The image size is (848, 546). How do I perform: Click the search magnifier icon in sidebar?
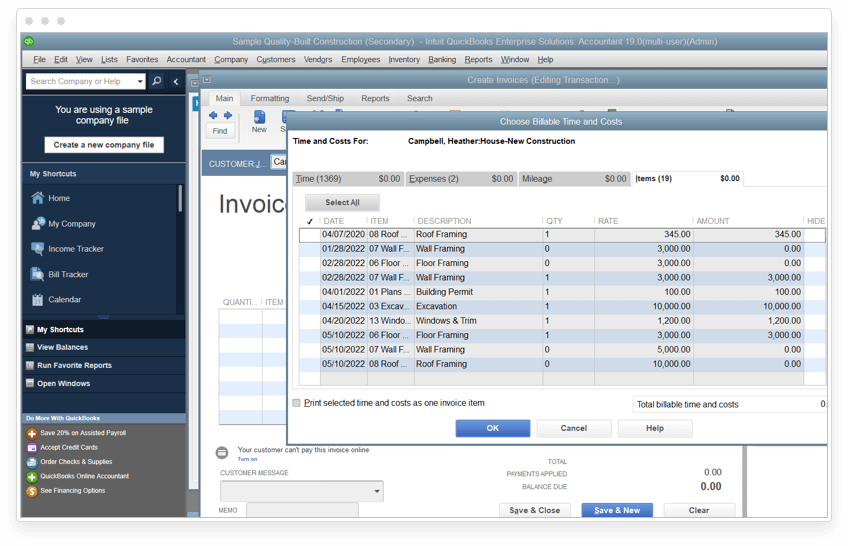pyautogui.click(x=157, y=81)
